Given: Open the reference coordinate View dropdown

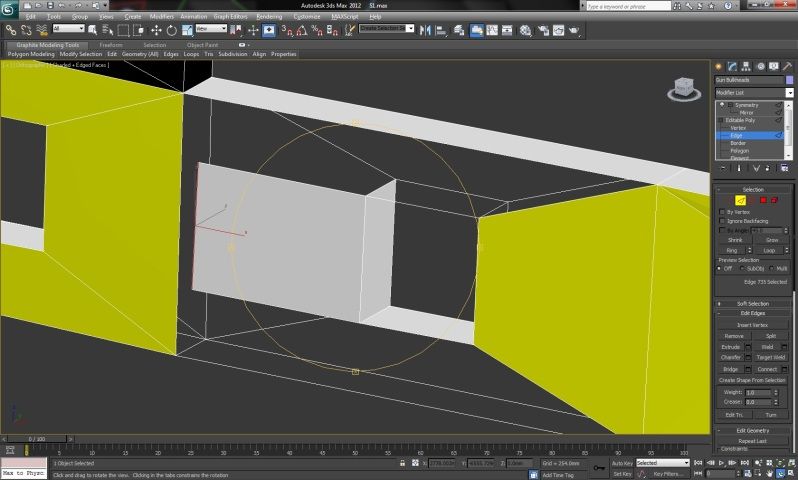Looking at the screenshot, I should 211,29.
